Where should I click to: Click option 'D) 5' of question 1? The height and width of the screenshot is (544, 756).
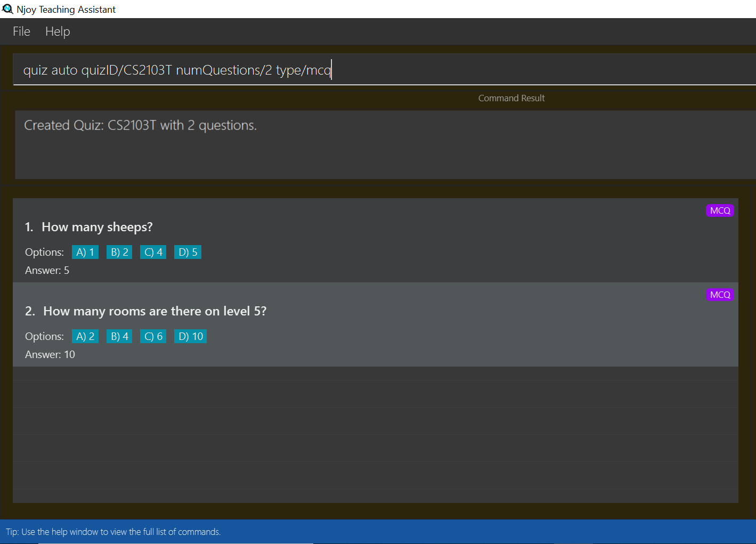pyautogui.click(x=188, y=252)
